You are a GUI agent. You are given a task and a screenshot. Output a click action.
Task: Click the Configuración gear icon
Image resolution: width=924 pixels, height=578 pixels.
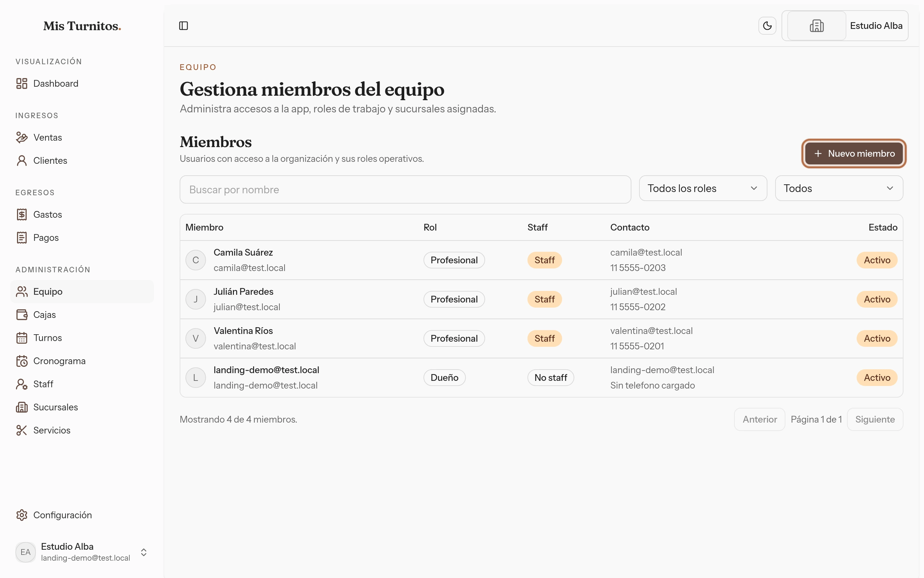[x=22, y=515]
